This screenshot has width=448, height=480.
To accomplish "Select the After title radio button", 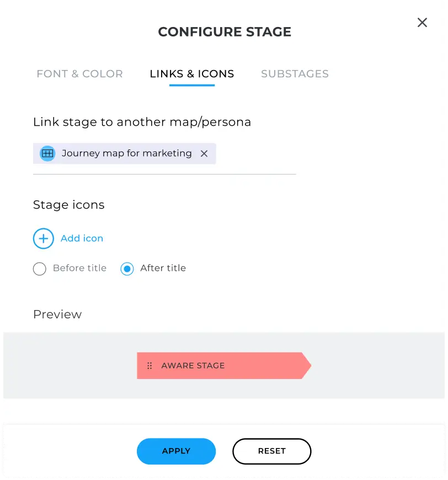I will tap(126, 269).
